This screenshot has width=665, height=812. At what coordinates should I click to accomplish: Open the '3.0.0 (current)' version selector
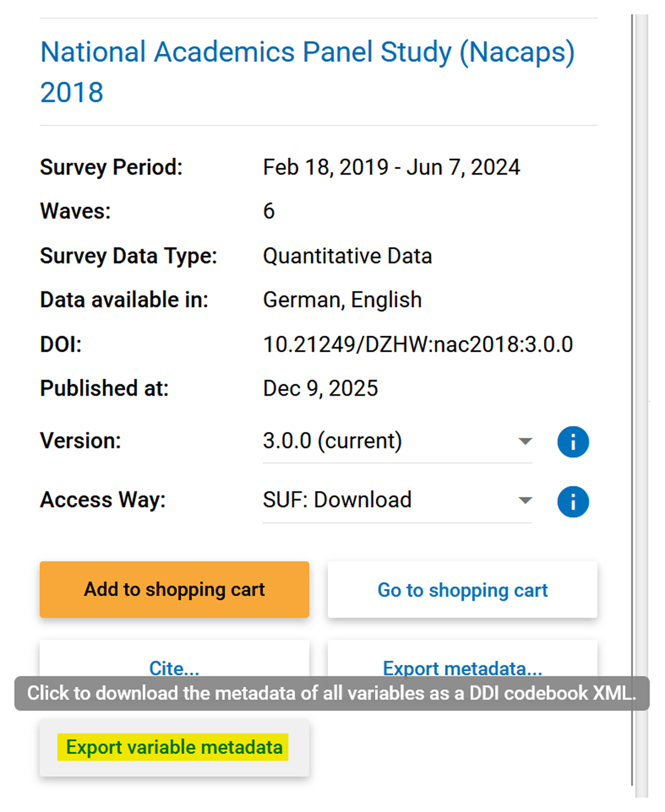pos(332,441)
